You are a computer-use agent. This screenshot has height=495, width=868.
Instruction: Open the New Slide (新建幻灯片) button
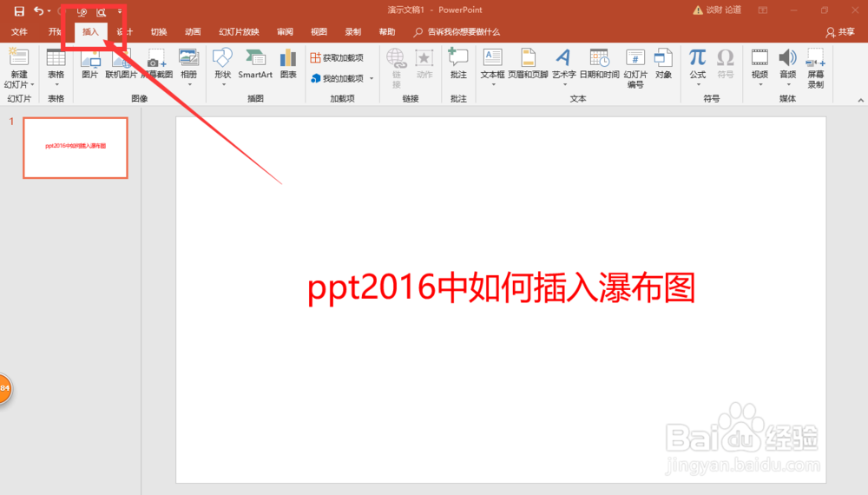pos(19,69)
